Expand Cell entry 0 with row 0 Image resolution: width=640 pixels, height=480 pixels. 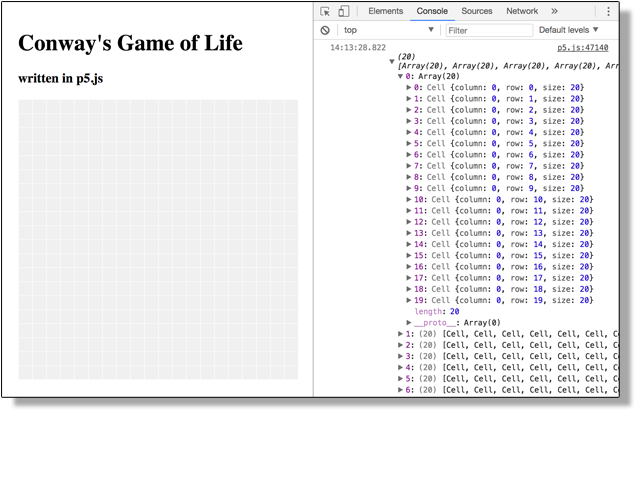(409, 87)
